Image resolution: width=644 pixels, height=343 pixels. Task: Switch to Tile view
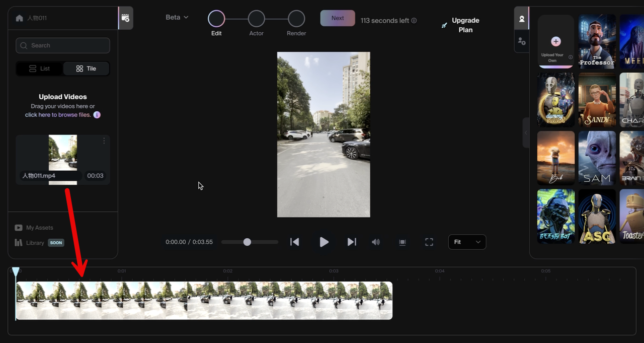click(x=86, y=68)
